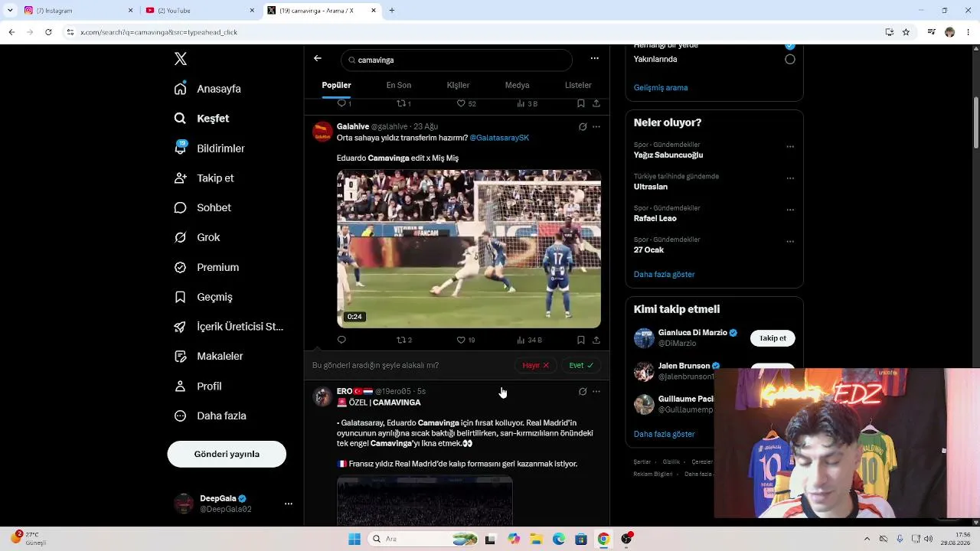This screenshot has height=551, width=980.
Task: Switch to the En Son tab
Action: tap(399, 85)
